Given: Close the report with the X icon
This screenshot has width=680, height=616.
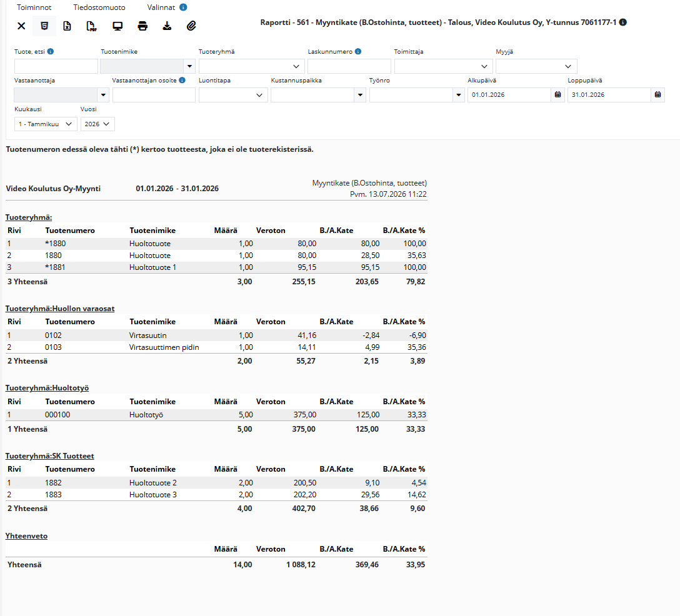Looking at the screenshot, I should (21, 26).
